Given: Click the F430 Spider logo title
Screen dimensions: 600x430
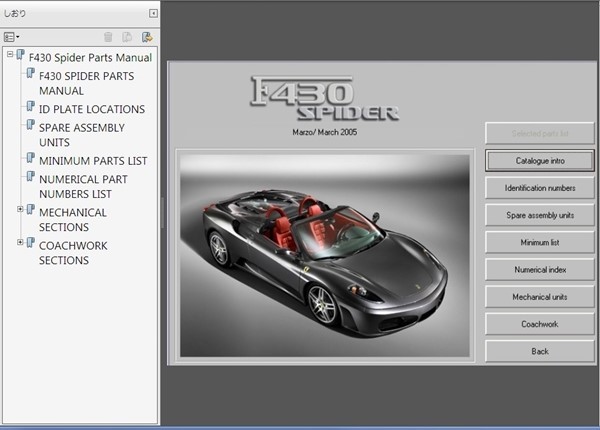Looking at the screenshot, I should [325, 99].
